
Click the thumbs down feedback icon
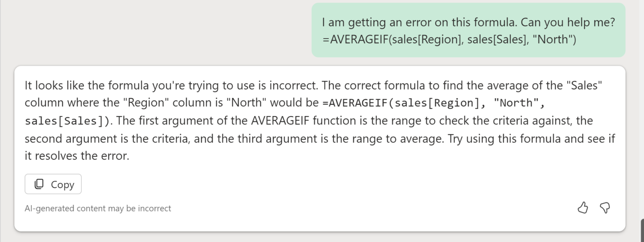[x=605, y=208]
